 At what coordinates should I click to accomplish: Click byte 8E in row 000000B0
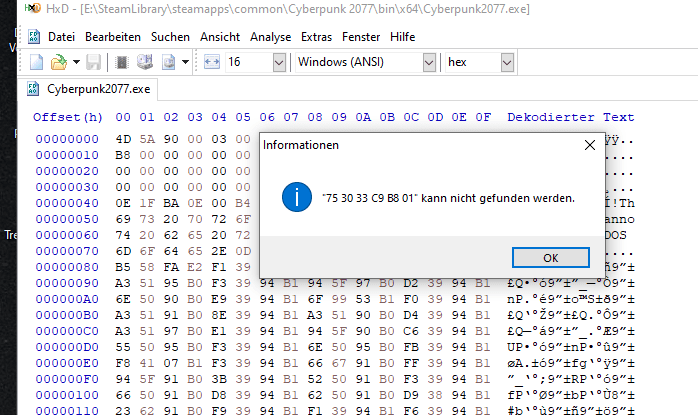(x=219, y=315)
